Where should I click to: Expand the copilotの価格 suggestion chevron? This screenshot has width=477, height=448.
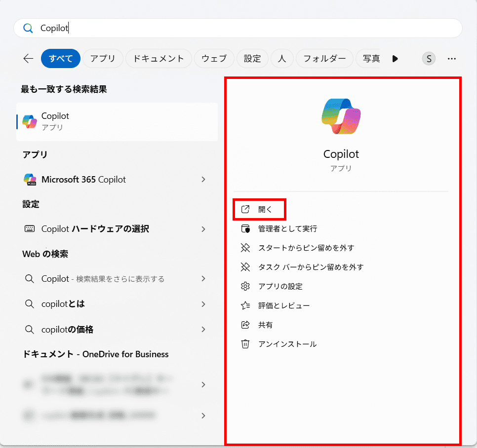pyautogui.click(x=203, y=330)
